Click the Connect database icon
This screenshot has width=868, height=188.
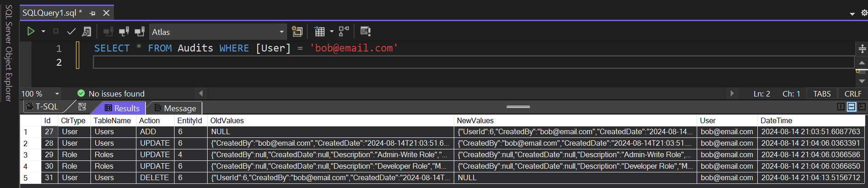tap(108, 31)
